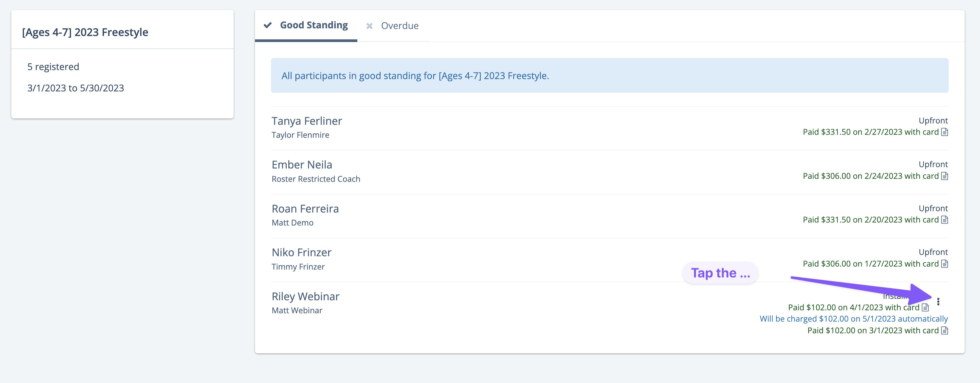
Task: Open receipt icon for Niko Frinzer's payment
Action: click(944, 264)
